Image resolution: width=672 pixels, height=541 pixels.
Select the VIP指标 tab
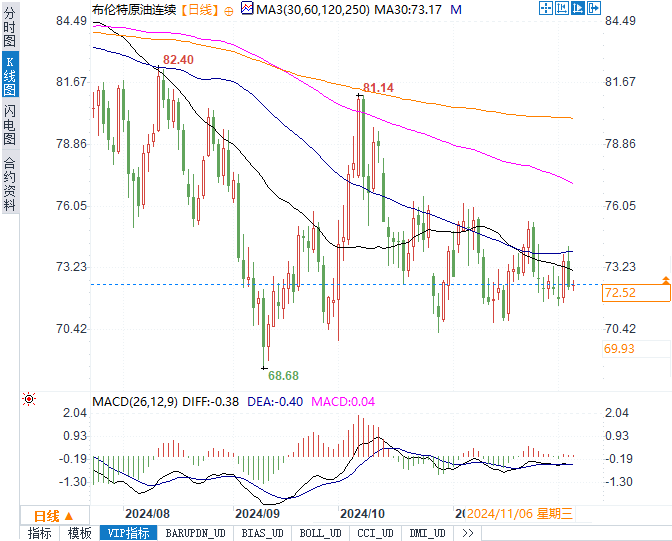[x=129, y=533]
